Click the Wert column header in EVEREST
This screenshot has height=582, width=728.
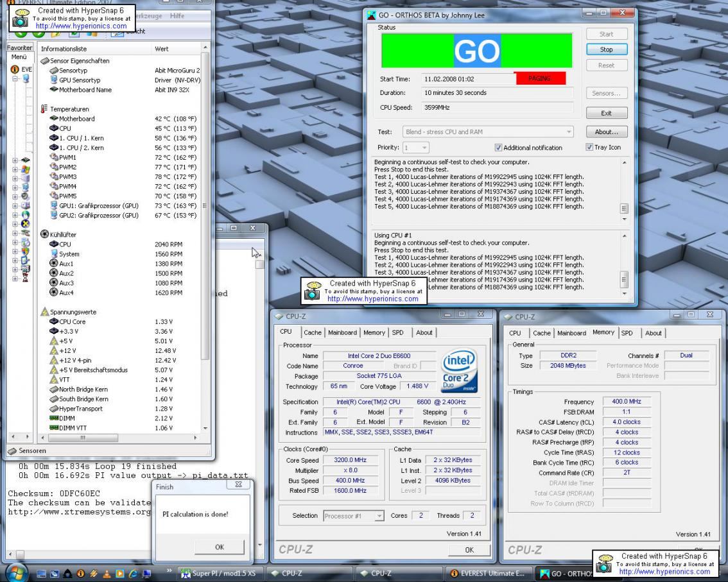(x=177, y=48)
